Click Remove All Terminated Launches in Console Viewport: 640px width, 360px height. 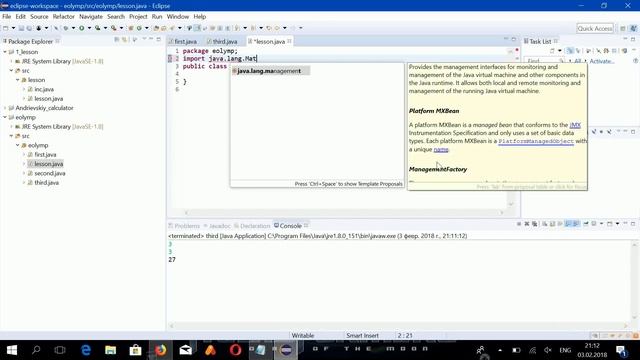click(x=535, y=224)
